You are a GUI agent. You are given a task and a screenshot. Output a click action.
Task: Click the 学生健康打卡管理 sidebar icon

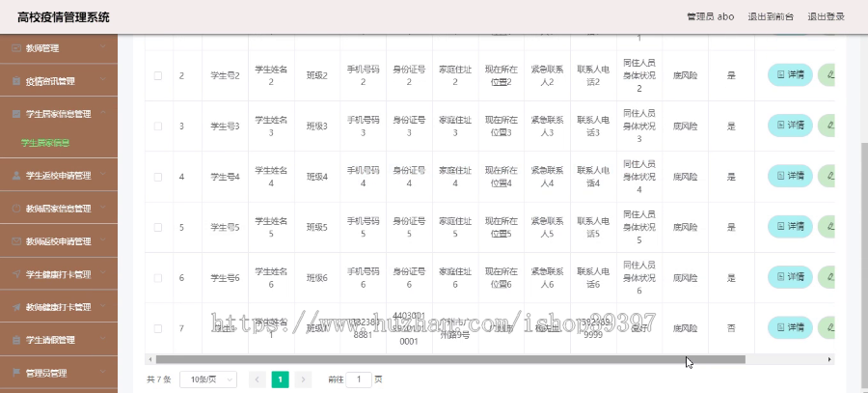16,274
